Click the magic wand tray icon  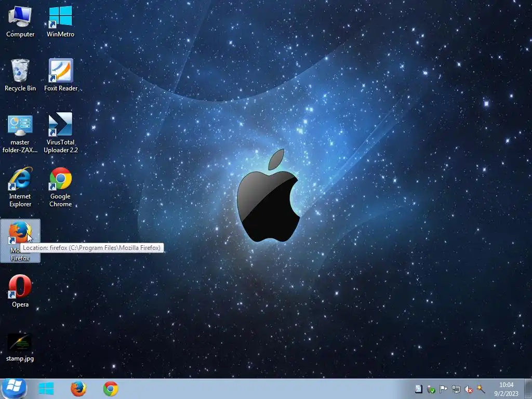tap(481, 389)
